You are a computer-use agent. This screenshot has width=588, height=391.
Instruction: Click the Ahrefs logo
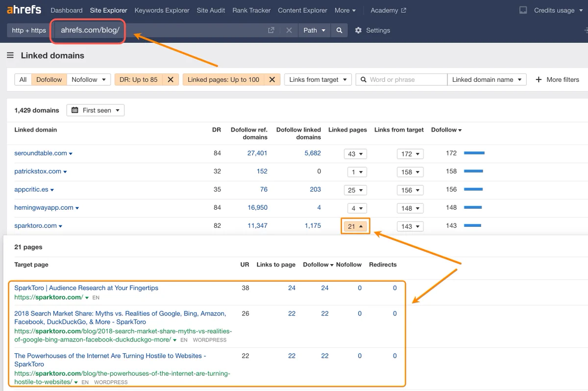point(24,10)
